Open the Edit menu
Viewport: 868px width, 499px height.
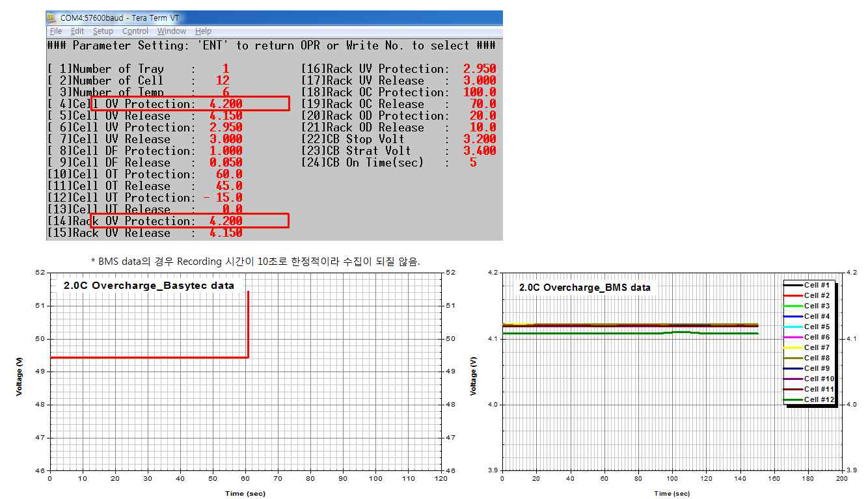click(x=77, y=31)
